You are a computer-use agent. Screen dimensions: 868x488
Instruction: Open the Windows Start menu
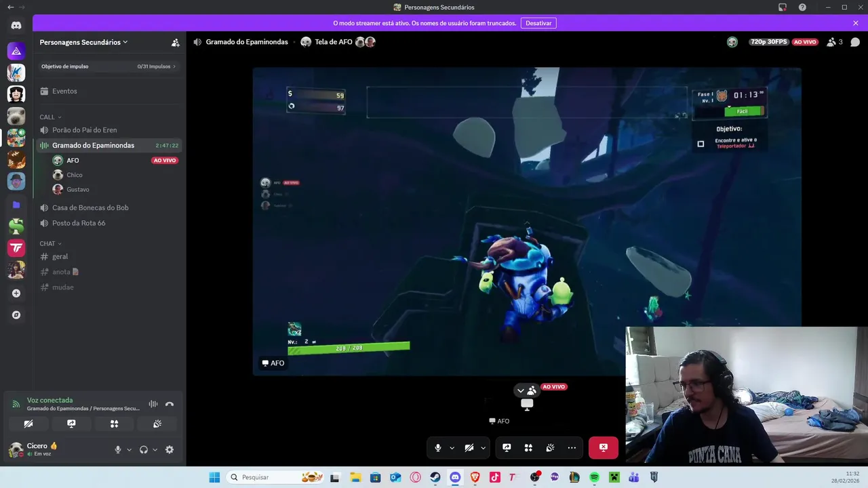pyautogui.click(x=214, y=477)
